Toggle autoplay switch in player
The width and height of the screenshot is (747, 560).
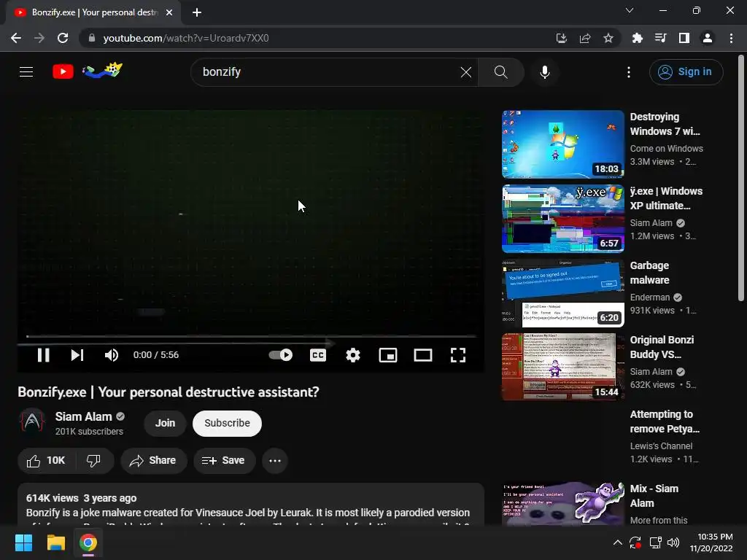pos(281,355)
